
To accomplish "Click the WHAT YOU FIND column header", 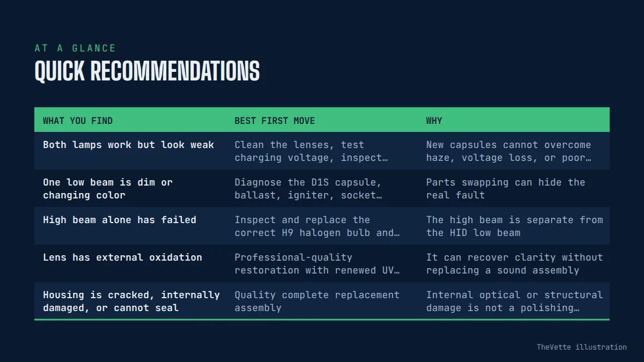I will (x=78, y=121).
